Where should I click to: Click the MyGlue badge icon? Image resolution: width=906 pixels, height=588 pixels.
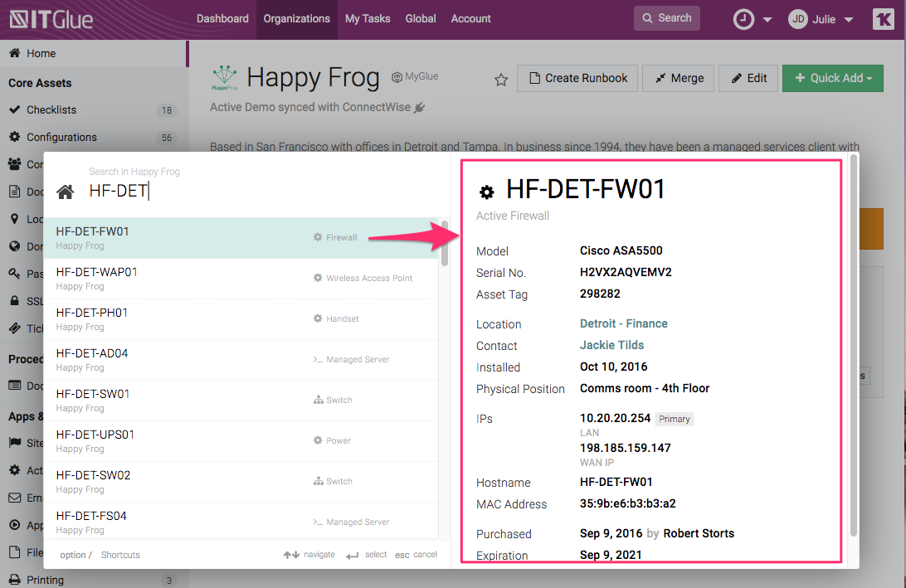(x=397, y=77)
